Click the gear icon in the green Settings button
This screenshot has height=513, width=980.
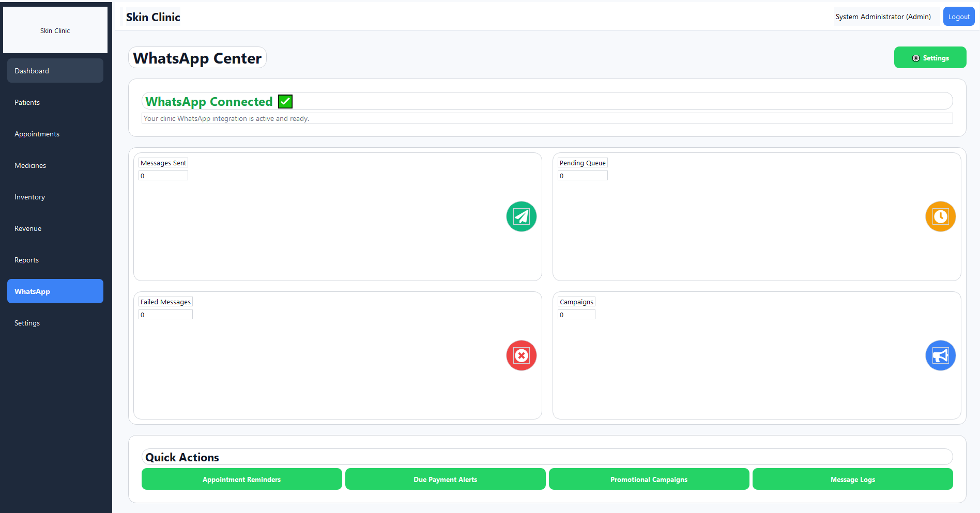coord(916,58)
